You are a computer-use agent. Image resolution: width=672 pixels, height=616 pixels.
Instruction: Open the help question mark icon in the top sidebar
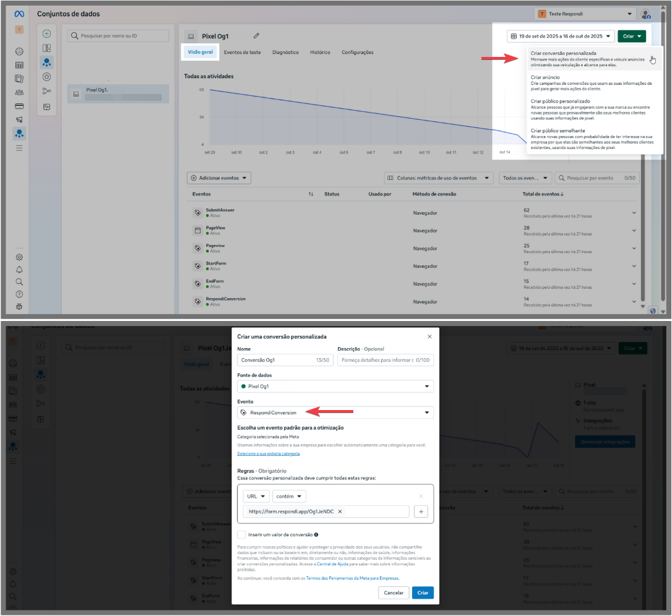[19, 294]
